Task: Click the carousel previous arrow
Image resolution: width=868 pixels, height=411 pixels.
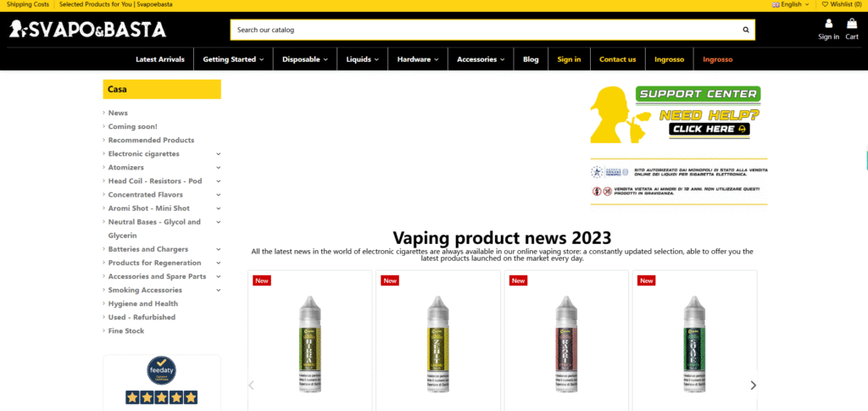Action: coord(251,385)
